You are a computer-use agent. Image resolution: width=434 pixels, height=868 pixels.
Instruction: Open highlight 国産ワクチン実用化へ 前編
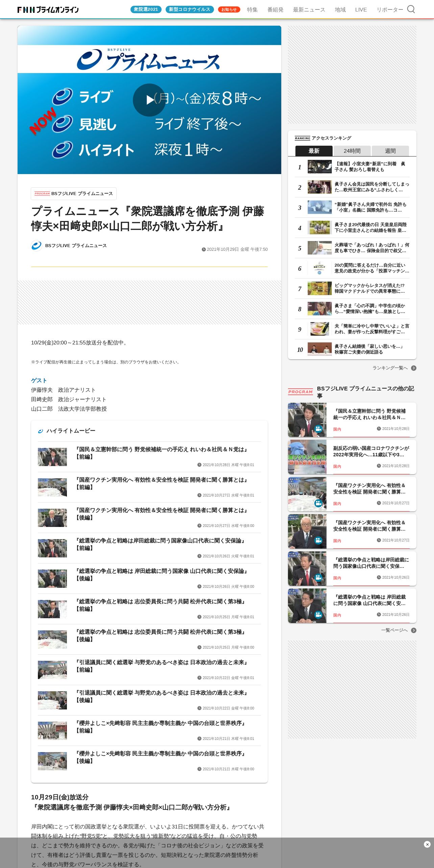149,487
